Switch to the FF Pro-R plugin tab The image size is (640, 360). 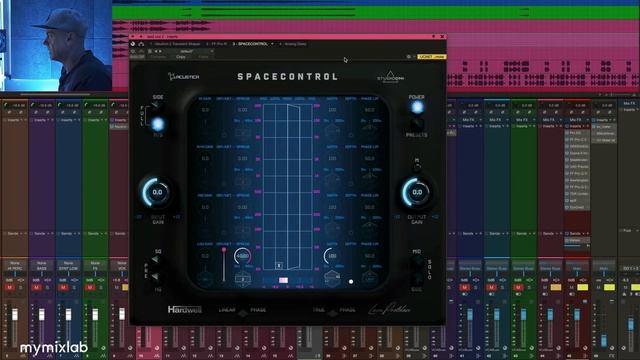tap(216, 44)
